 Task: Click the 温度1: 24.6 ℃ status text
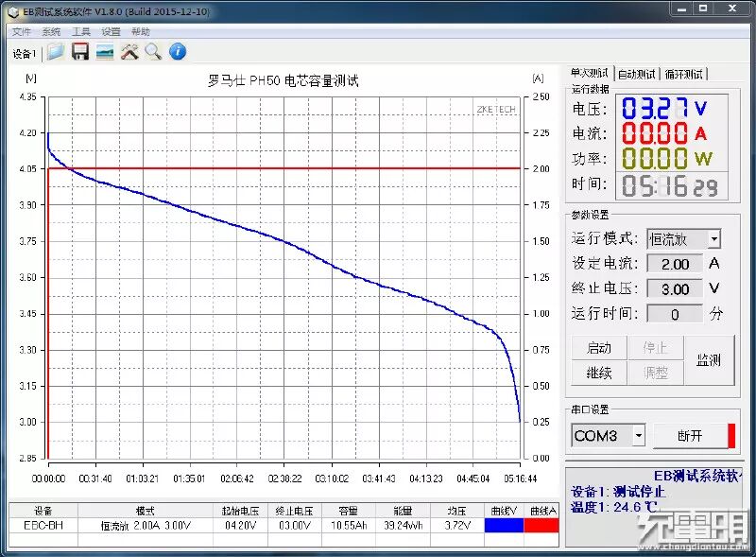pyautogui.click(x=613, y=507)
